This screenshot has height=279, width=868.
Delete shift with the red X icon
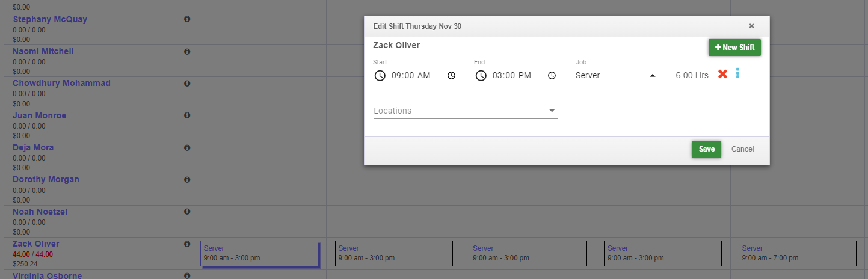click(722, 74)
